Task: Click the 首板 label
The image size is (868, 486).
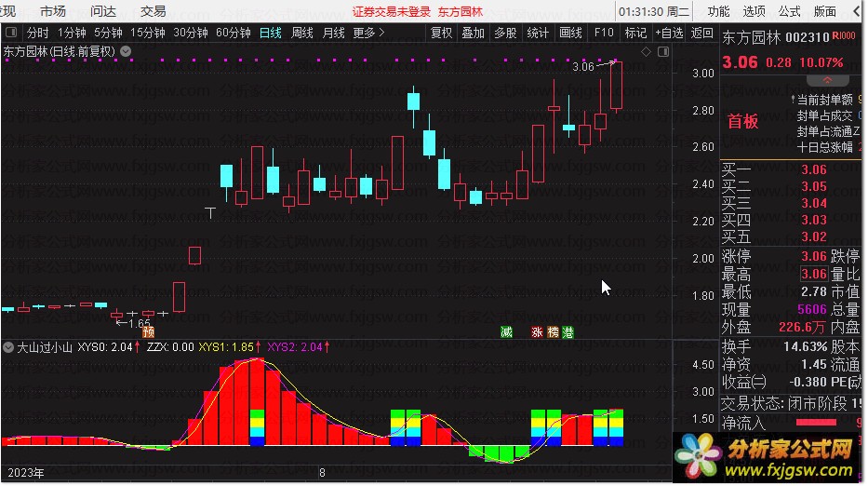Action: [743, 121]
